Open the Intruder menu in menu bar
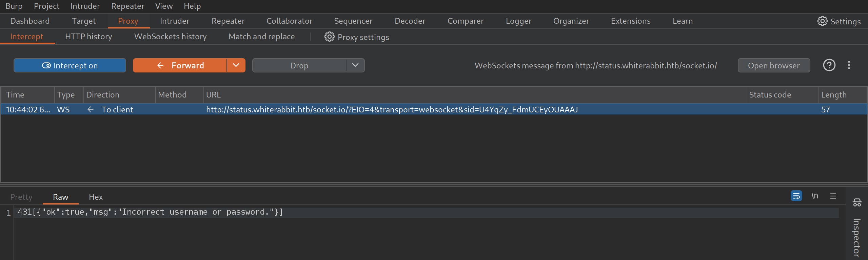 (x=85, y=6)
